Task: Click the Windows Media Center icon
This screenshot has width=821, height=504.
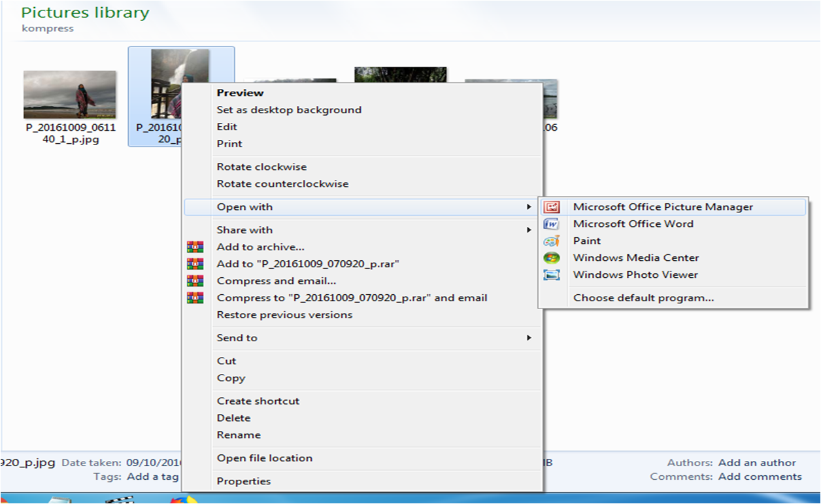Action: point(552,258)
